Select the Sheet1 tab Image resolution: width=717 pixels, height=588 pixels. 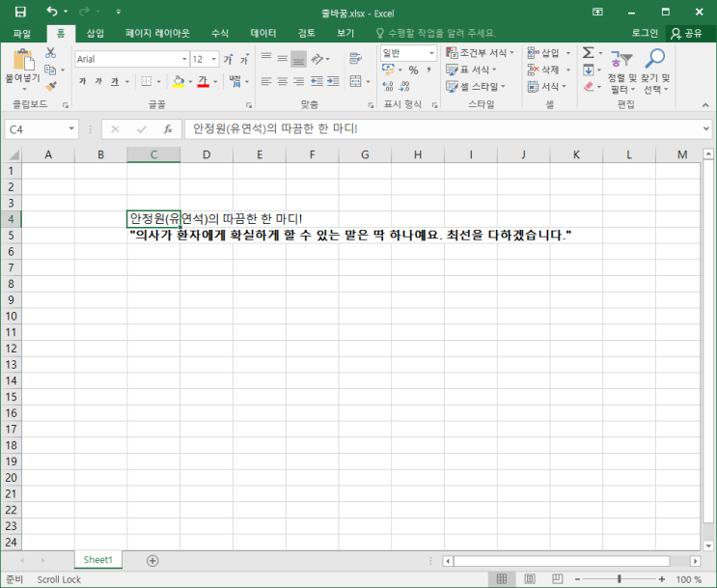pos(97,560)
